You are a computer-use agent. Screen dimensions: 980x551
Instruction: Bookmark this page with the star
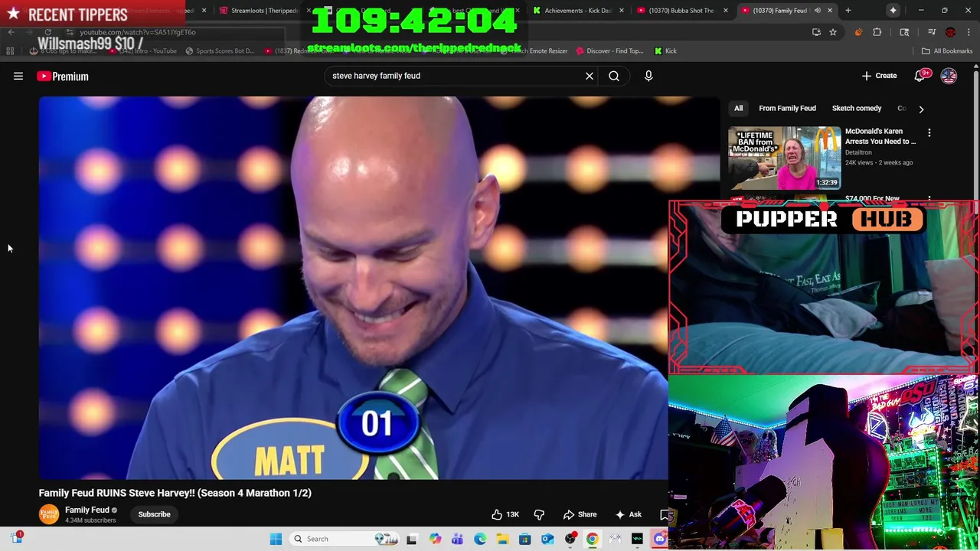click(833, 32)
